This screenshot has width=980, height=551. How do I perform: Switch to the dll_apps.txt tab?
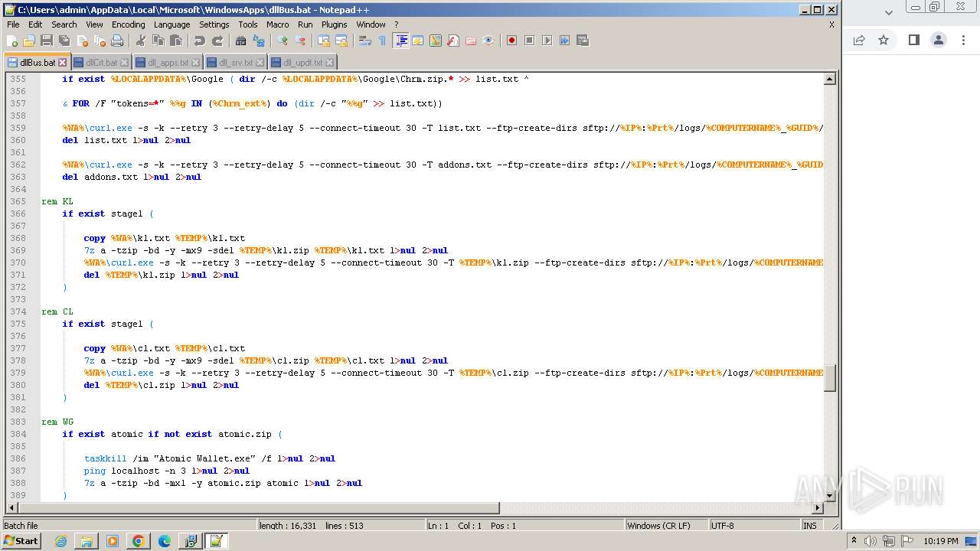(167, 63)
